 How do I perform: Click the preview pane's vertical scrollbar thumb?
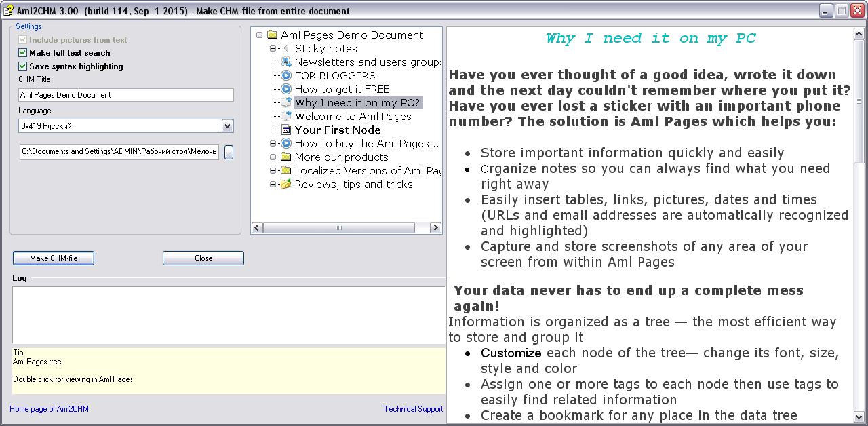click(859, 101)
